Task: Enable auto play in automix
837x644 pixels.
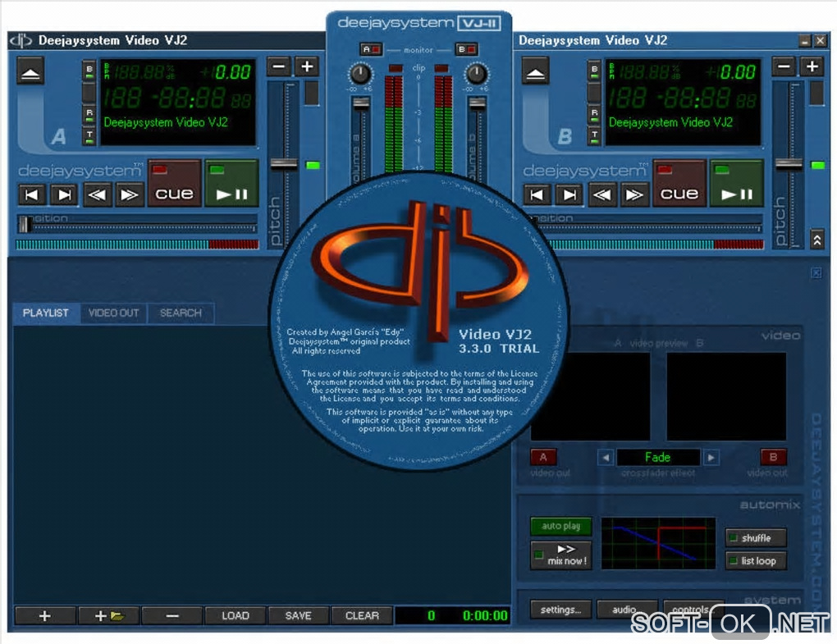Action: [561, 526]
